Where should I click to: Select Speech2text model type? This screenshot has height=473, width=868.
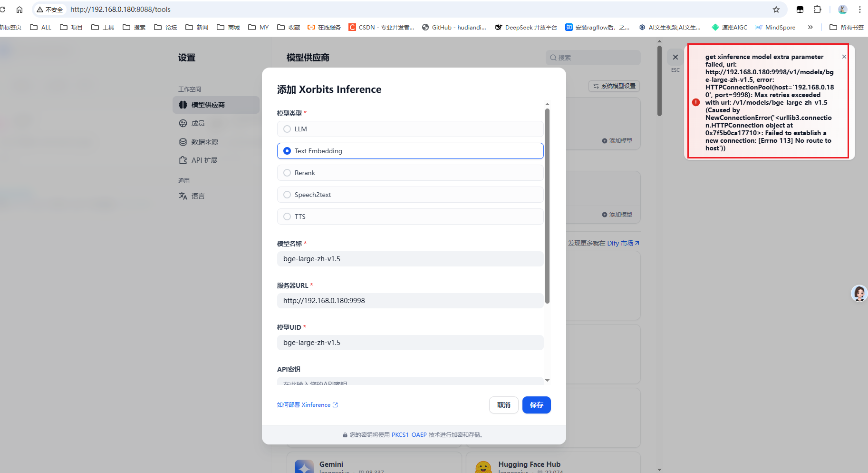click(x=410, y=195)
